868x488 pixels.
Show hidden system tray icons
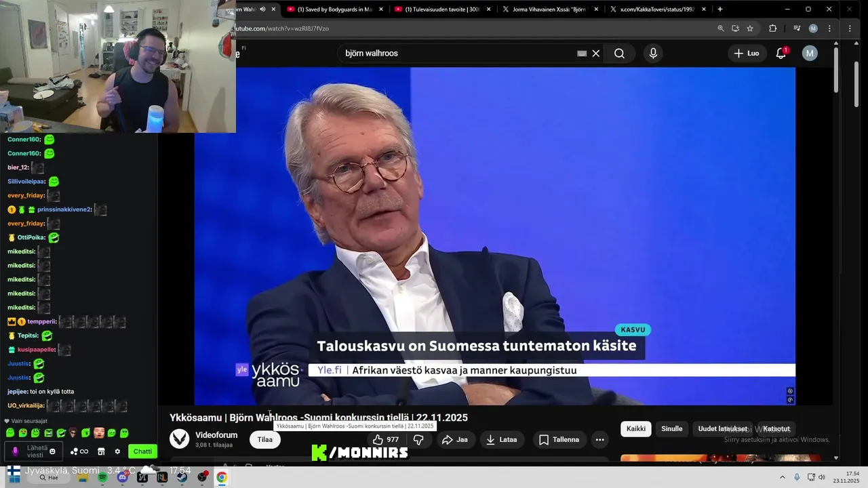coord(782,477)
